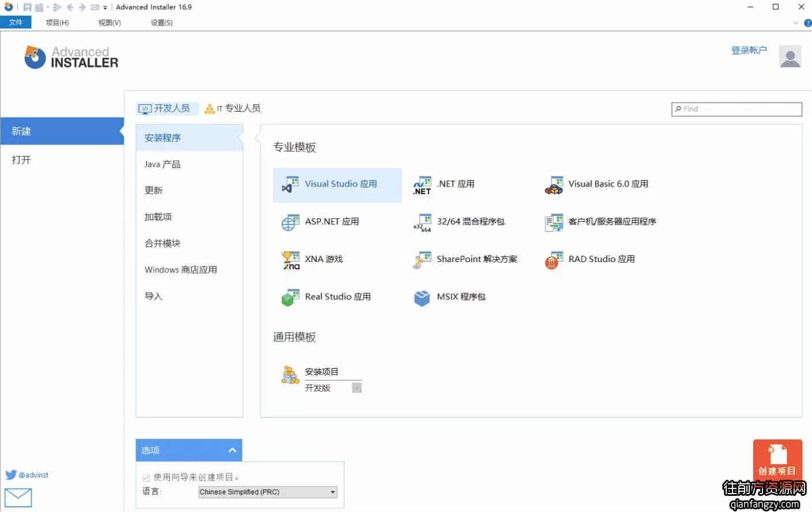Open the 开发版 edition dropdown
Image resolution: width=812 pixels, height=512 pixels.
point(356,388)
